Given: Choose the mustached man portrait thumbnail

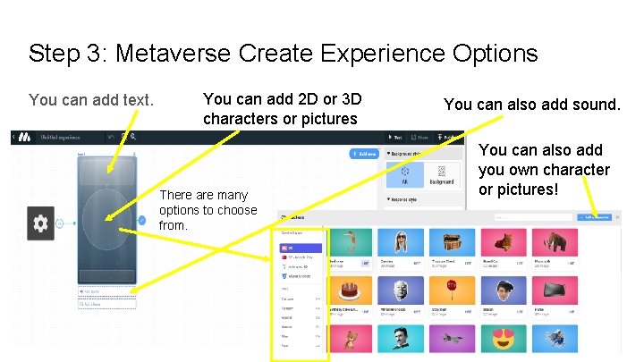Looking at the screenshot, I should (401, 339).
